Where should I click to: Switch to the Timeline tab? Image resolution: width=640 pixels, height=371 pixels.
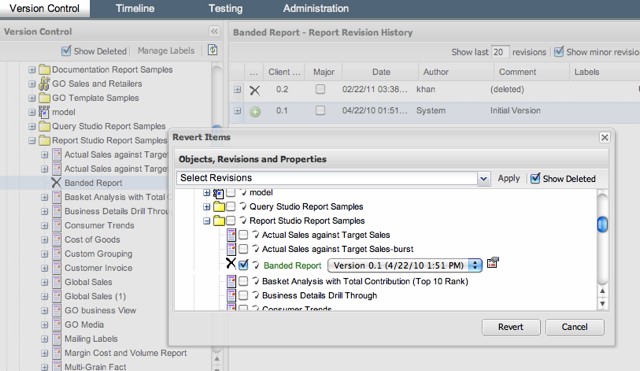click(x=135, y=9)
